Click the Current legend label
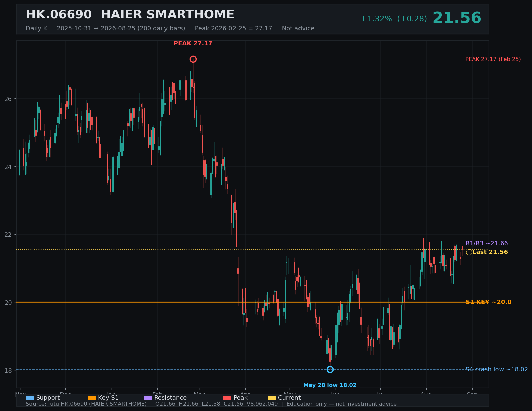 (x=289, y=398)
